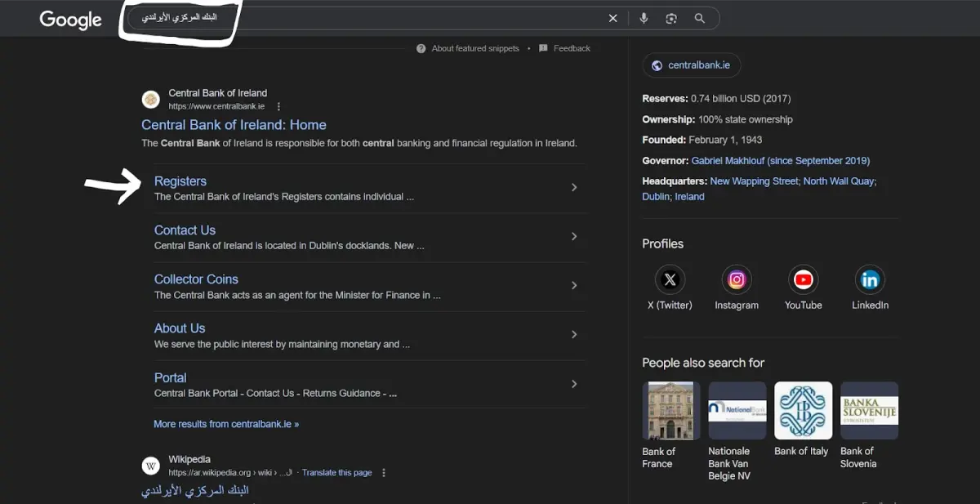Expand the Collector Coins chevron
Image resolution: width=980 pixels, height=504 pixels.
coord(574,285)
